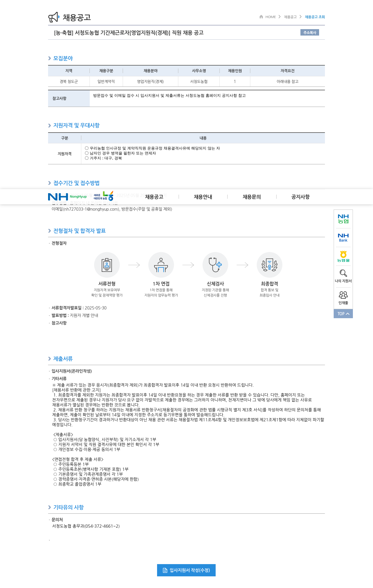This screenshot has height=588, width=373.
Task: Click chevron beside 제출서류 heading
Action: (50, 359)
